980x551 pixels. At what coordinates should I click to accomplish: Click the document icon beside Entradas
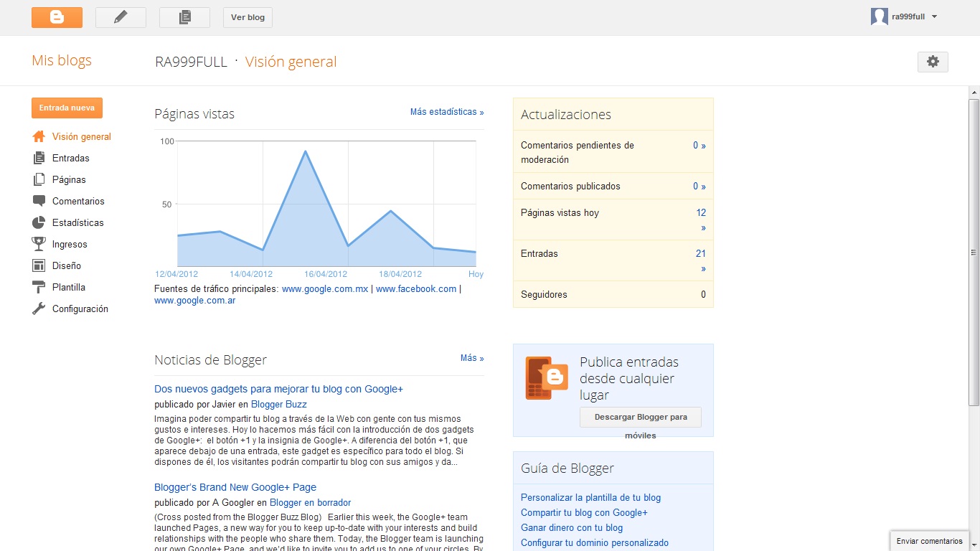[x=39, y=158]
